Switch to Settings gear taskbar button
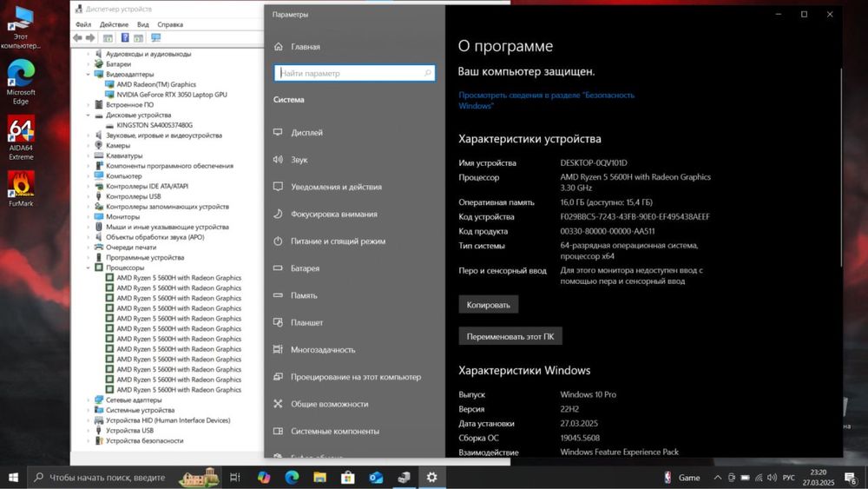This screenshot has width=868, height=489. click(x=431, y=478)
